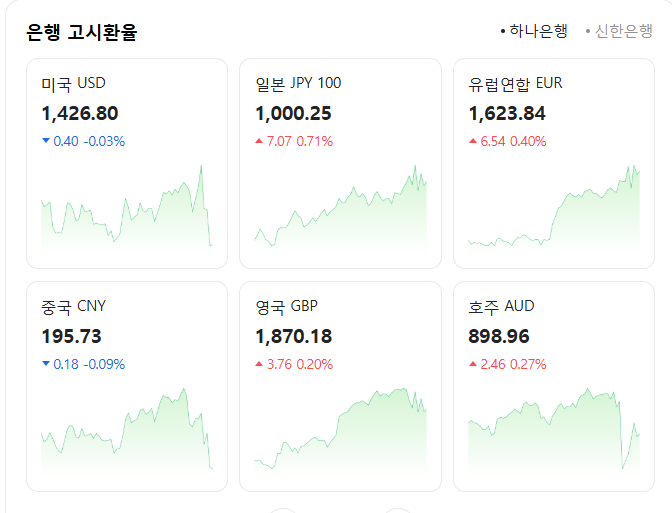Click the 미국 USD currency label
The height and width of the screenshot is (513, 672).
[73, 83]
